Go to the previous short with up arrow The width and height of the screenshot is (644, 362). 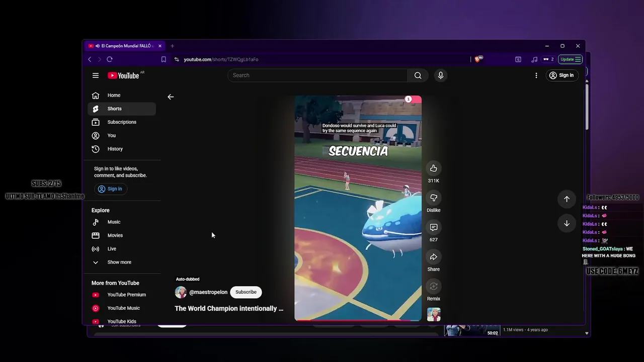[x=567, y=199]
